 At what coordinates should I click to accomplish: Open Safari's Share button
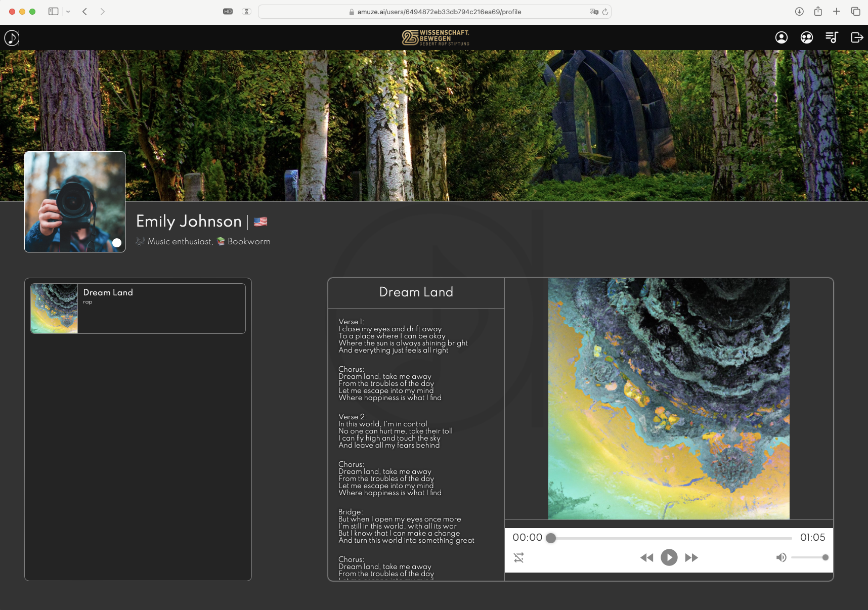coord(818,12)
